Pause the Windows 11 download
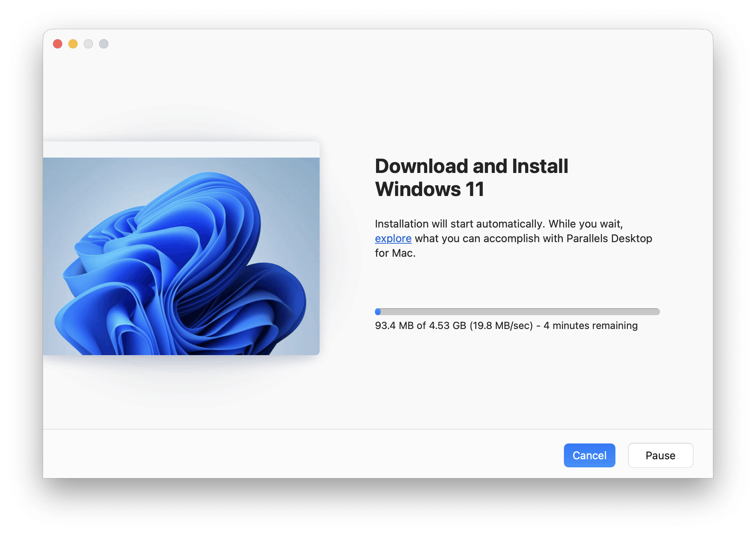The width and height of the screenshot is (756, 535). [660, 455]
